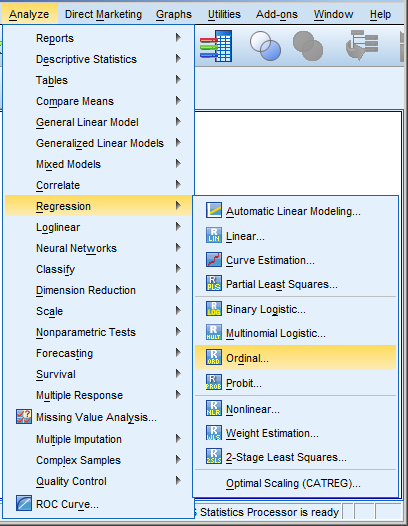Click the ROC Curve icon
This screenshot has height=526, width=408.
coord(24,504)
